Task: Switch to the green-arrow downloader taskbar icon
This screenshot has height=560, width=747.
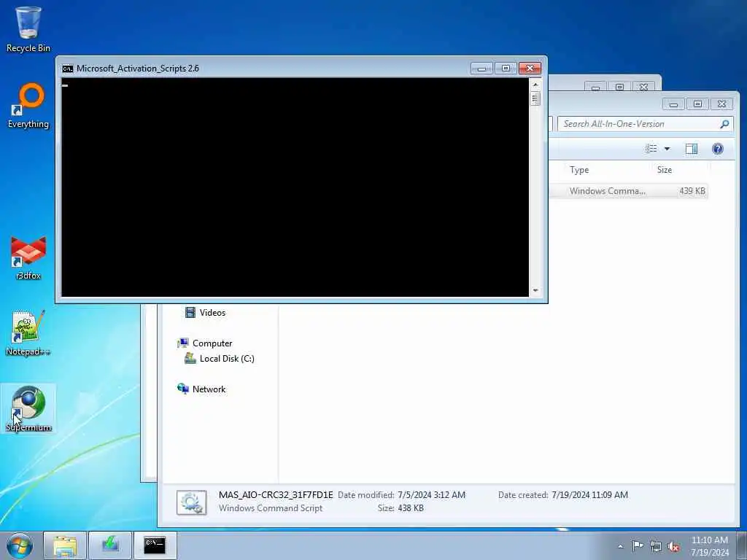Action: tap(110, 545)
